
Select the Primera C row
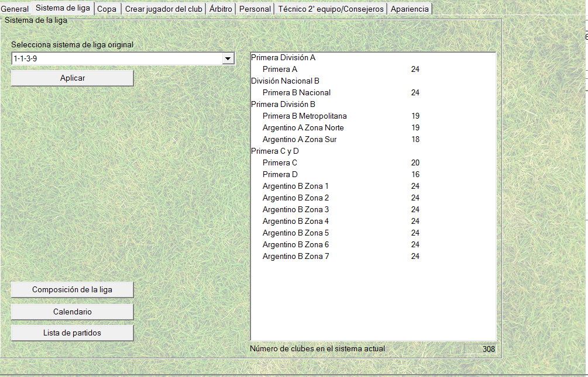[373, 162]
